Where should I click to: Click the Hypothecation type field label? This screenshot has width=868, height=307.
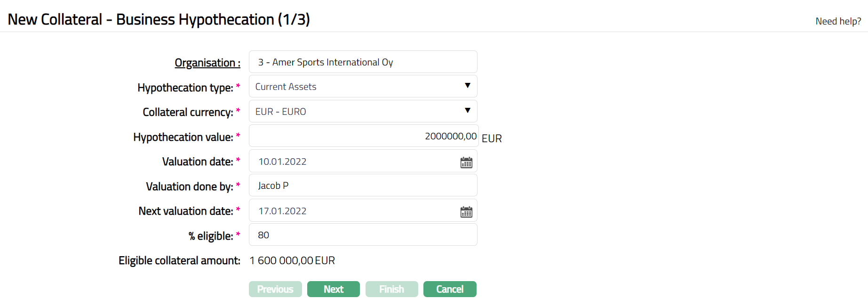[x=185, y=88]
